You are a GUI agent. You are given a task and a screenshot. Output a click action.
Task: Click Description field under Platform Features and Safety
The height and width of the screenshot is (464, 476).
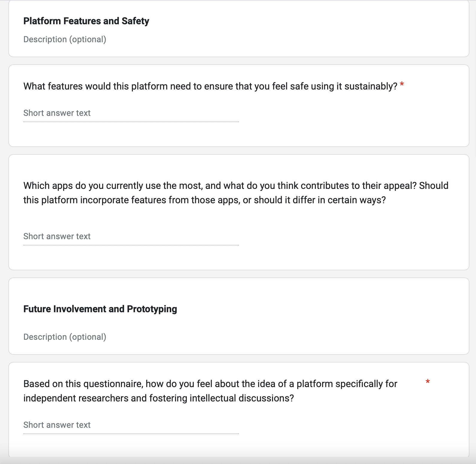pos(65,40)
